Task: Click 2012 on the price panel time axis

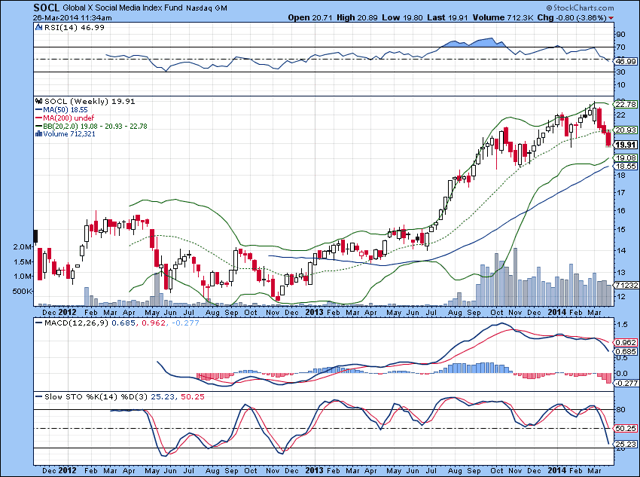Action: tap(68, 312)
